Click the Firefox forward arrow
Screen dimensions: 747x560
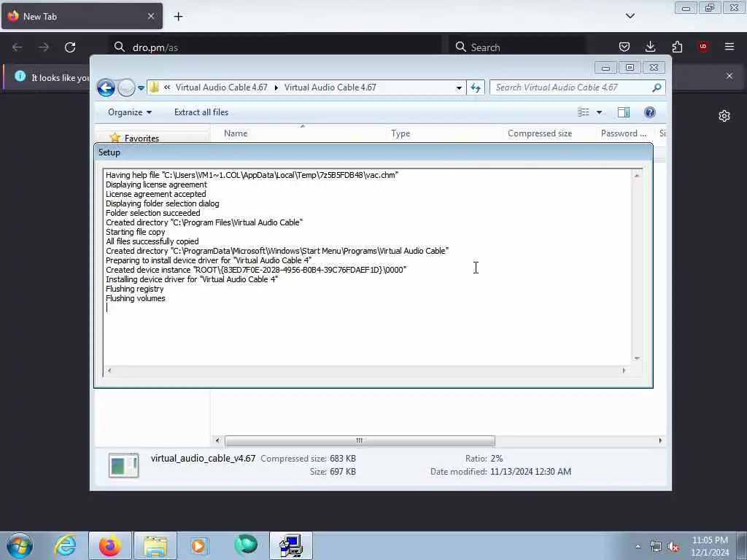44,47
